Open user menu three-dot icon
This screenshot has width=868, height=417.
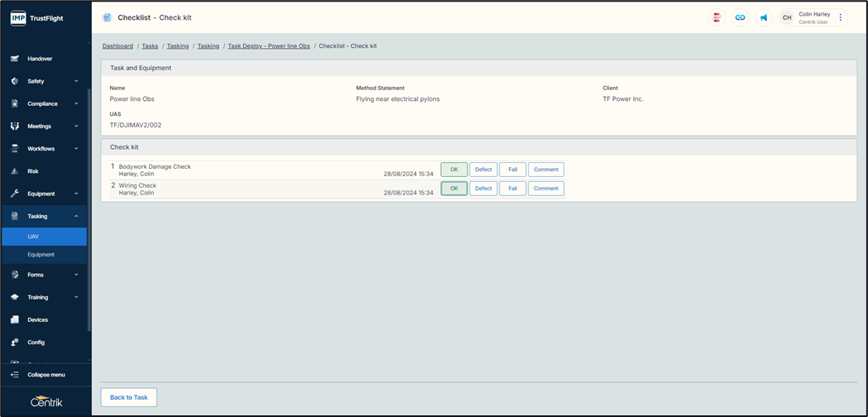coord(841,17)
